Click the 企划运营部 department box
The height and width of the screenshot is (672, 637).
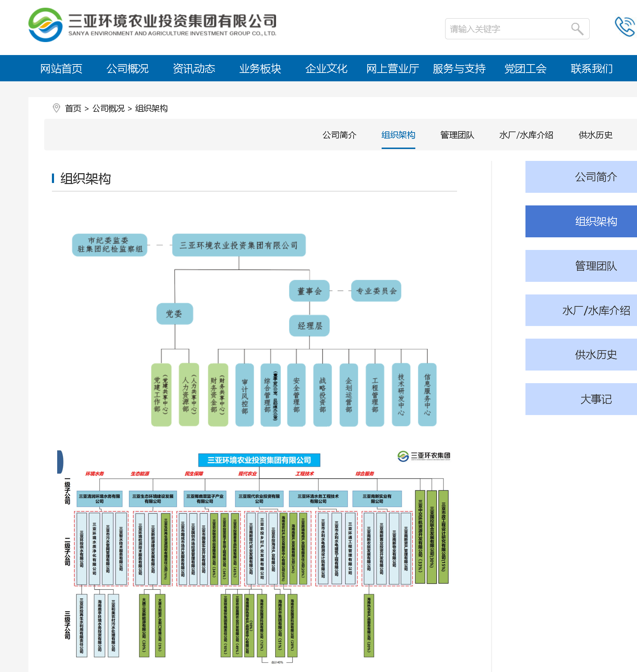(349, 395)
